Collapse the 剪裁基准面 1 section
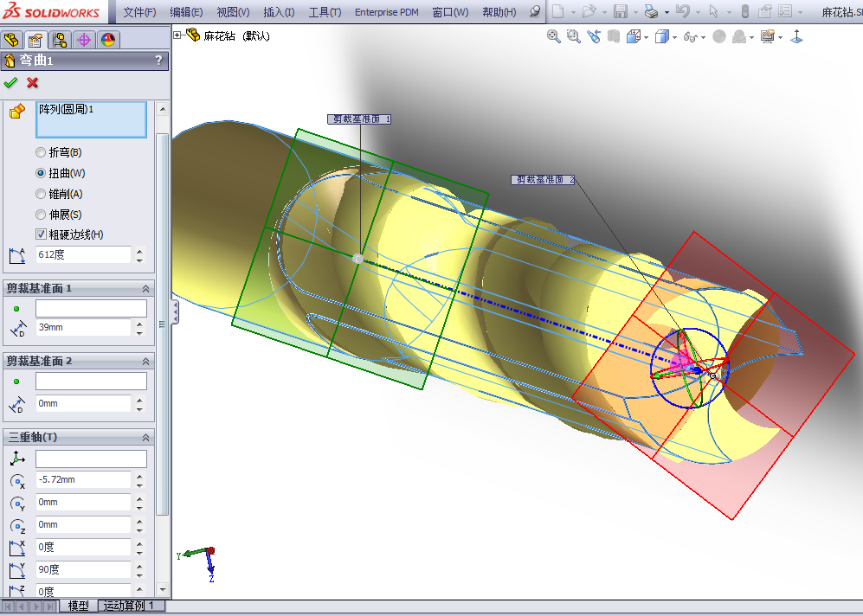Screen dimensions: 863x616 (x=145, y=288)
